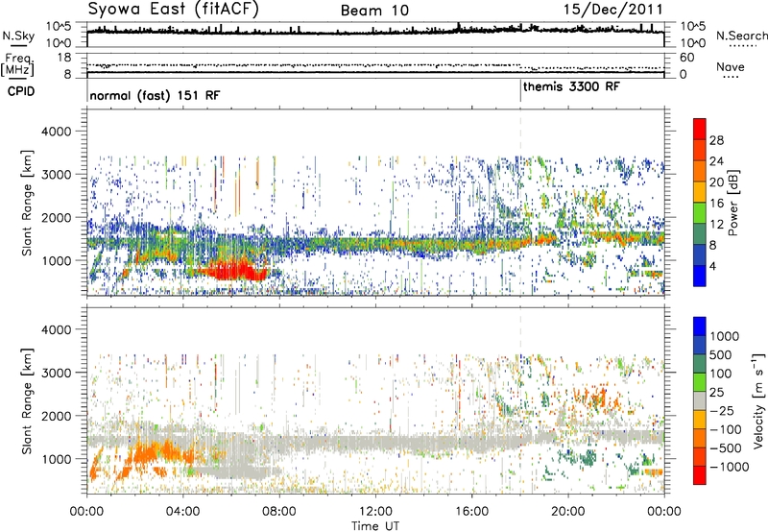Screen dimensions: 768x532
Task: Click the red high-power echo patch near 06:00
Action: coord(233,270)
